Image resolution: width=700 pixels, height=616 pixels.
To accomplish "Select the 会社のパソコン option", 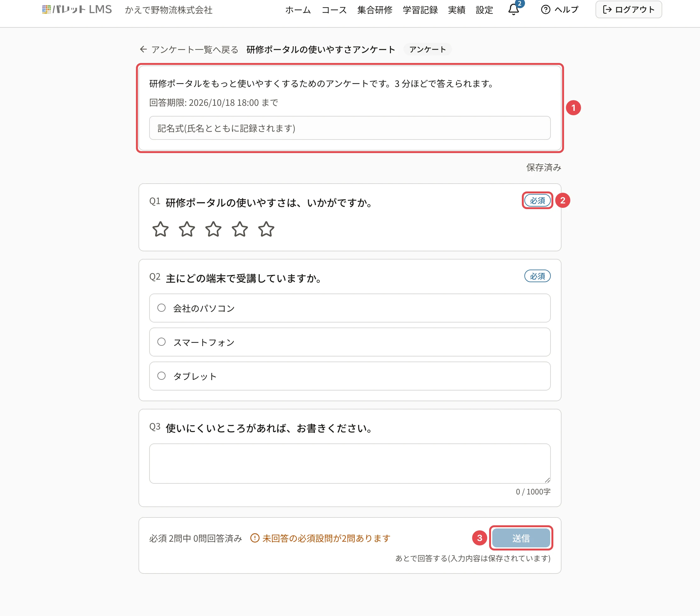I will (x=350, y=308).
